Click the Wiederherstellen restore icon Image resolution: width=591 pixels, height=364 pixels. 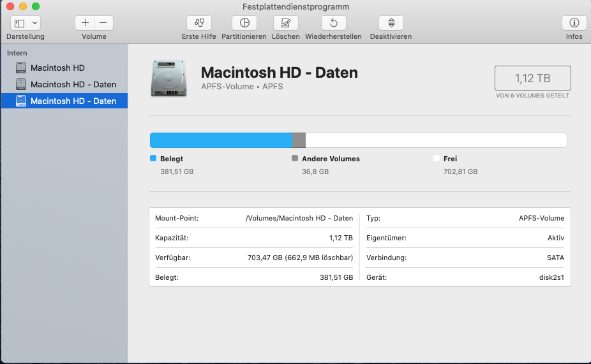pos(333,23)
